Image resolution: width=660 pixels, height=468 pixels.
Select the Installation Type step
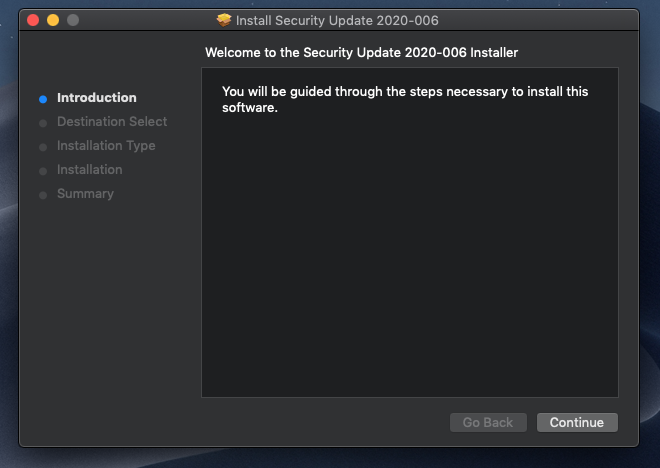tap(106, 146)
